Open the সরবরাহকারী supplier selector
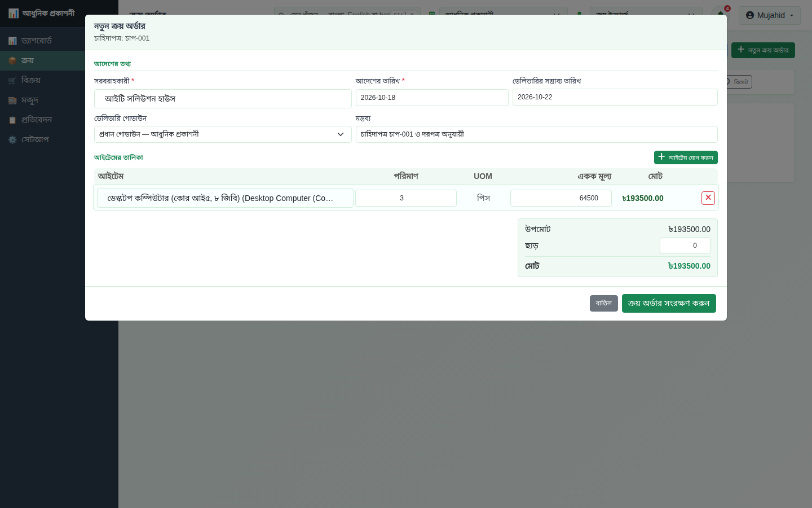This screenshot has width=812, height=508. (x=223, y=99)
